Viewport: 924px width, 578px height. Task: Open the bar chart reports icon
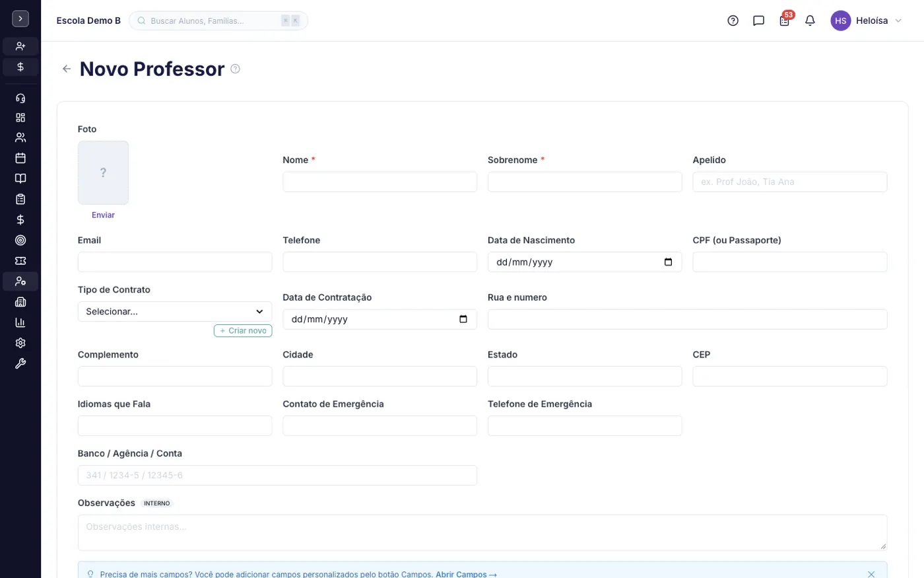(x=20, y=322)
